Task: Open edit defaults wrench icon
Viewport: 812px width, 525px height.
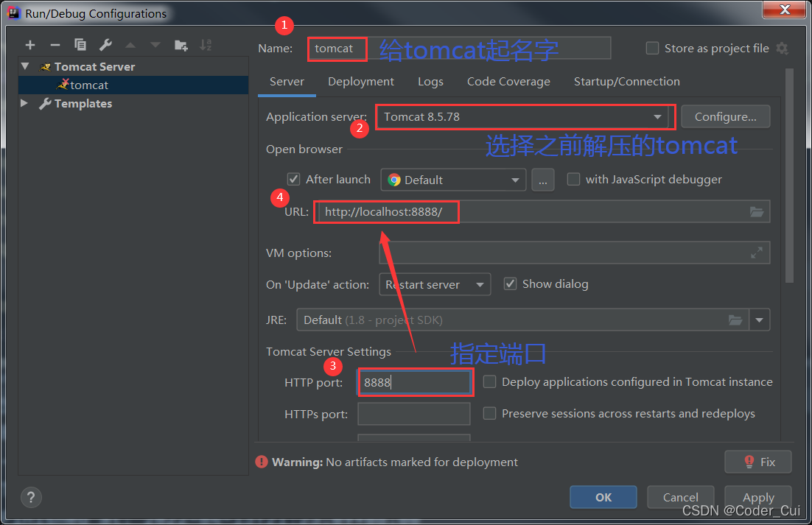Action: (x=105, y=45)
